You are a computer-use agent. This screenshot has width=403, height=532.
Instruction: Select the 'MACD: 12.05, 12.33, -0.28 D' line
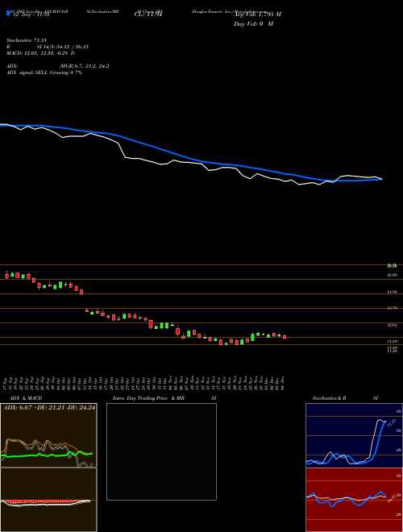click(x=41, y=53)
